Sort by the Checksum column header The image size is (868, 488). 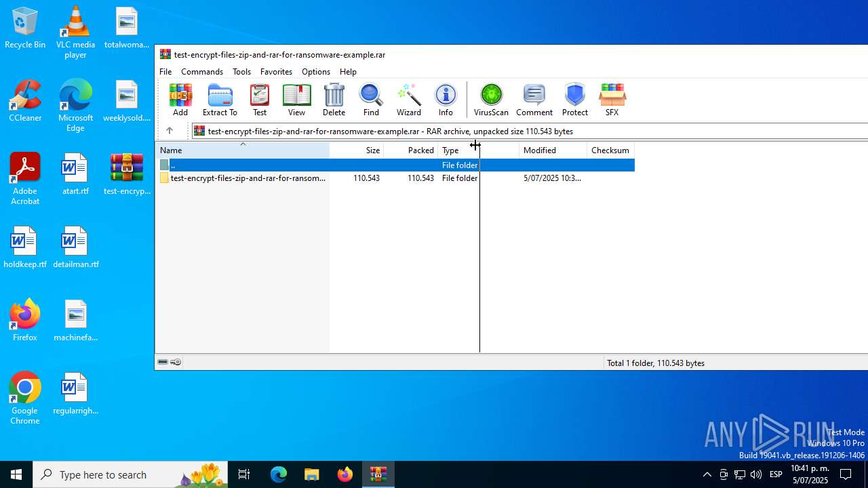click(610, 150)
